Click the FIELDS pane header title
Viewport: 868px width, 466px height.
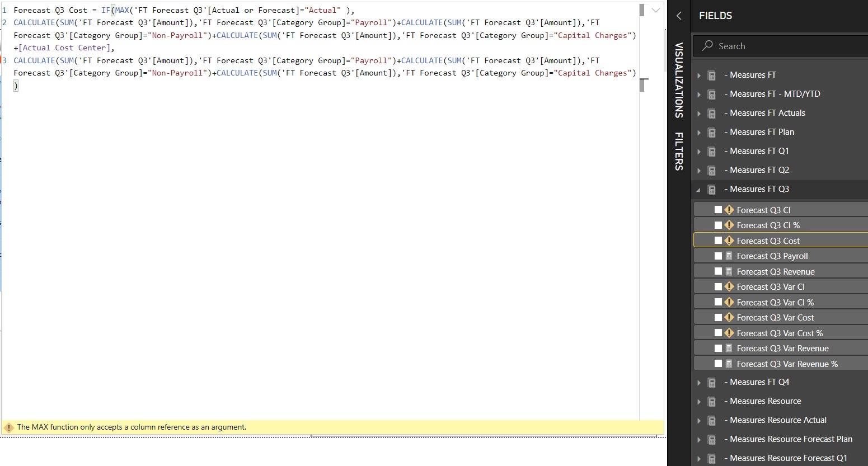(x=715, y=16)
